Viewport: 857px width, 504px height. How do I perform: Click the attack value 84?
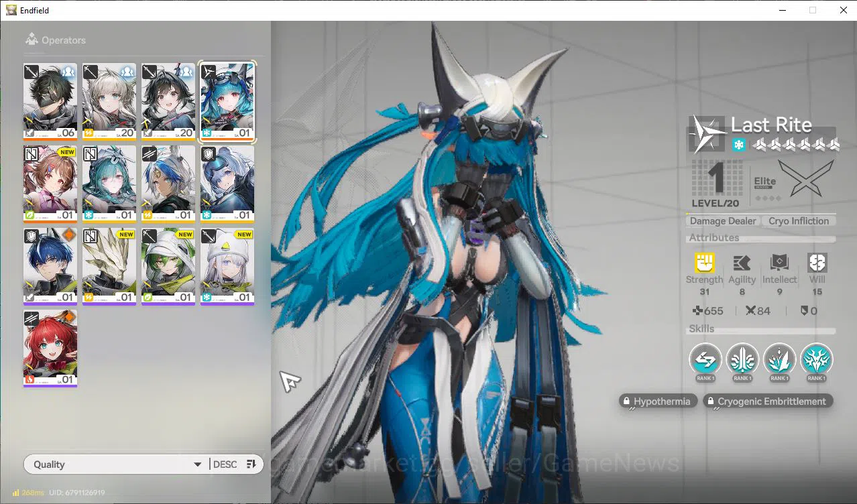click(758, 311)
